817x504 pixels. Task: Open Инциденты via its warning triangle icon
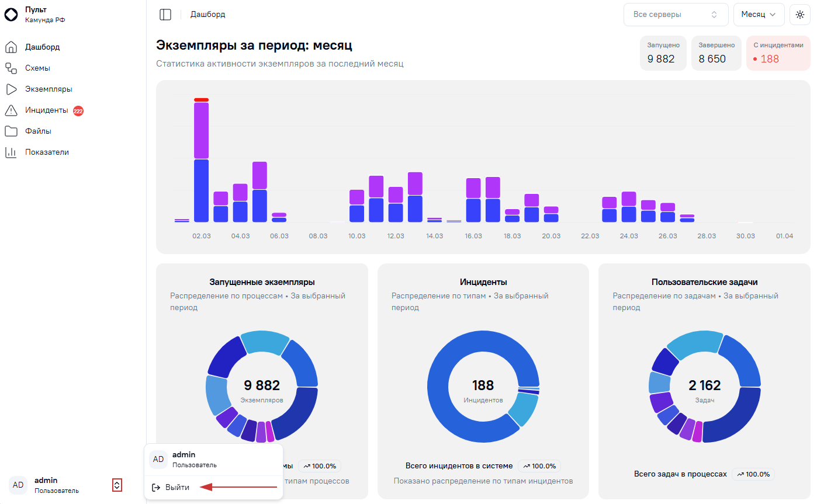tap(11, 110)
